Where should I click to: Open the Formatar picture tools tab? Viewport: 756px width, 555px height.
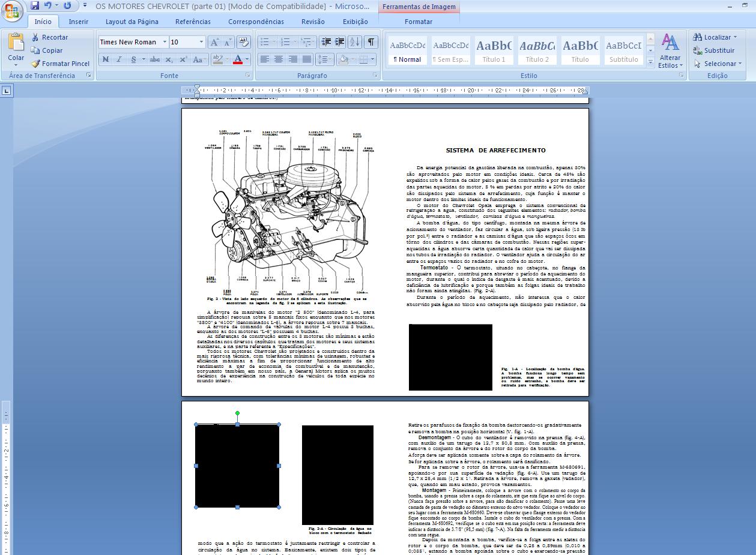tap(418, 22)
